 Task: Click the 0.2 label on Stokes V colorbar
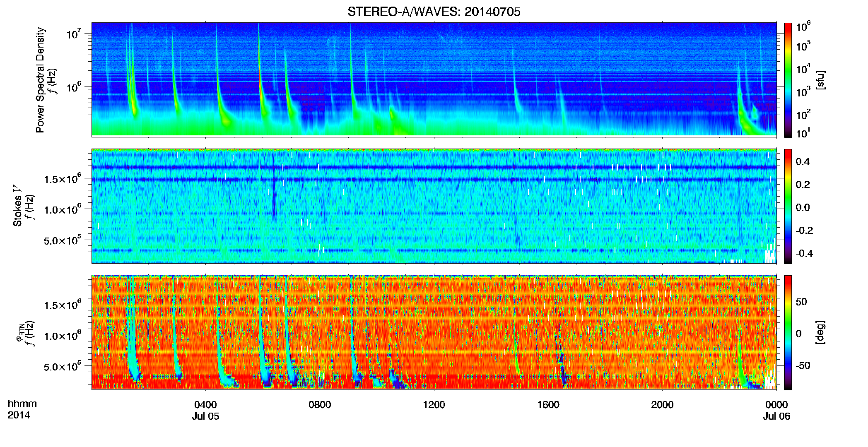tap(803, 185)
